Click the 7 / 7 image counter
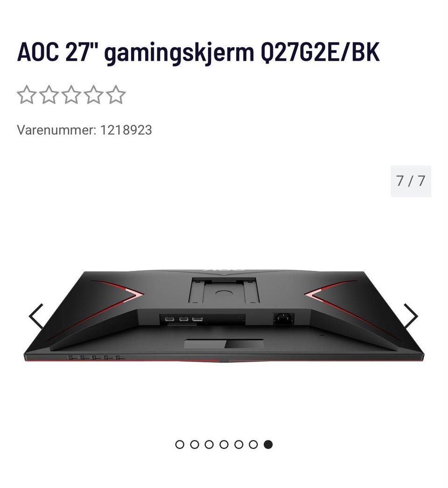 click(x=411, y=181)
